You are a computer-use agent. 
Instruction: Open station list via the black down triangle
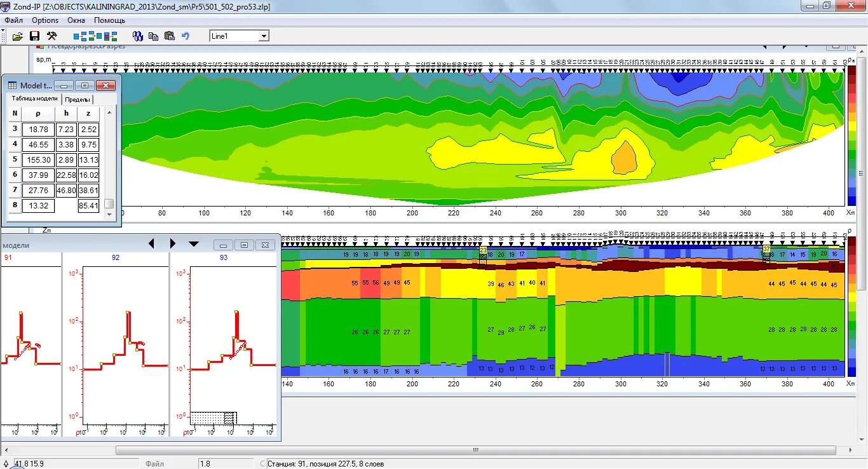[x=194, y=243]
